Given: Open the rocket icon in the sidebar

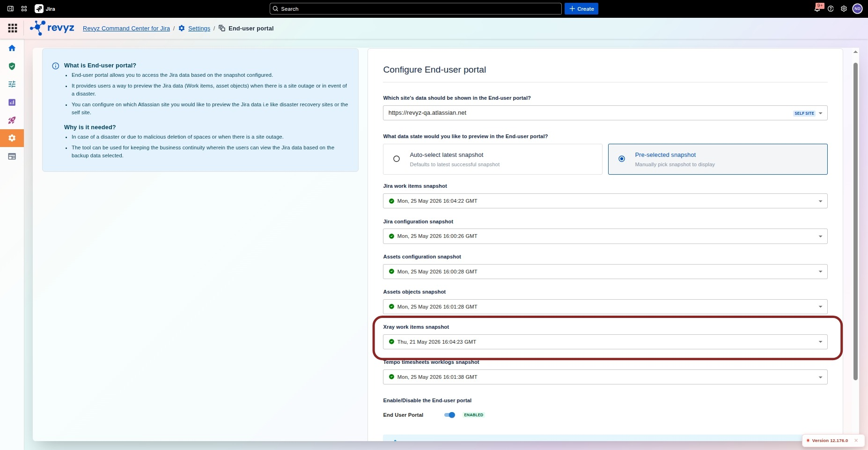Looking at the screenshot, I should [x=12, y=120].
